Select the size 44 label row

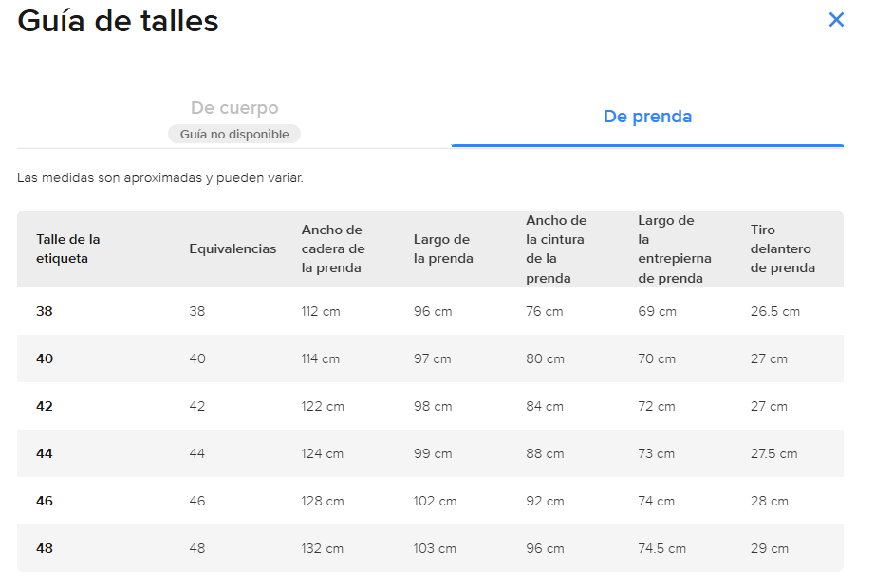(45, 453)
